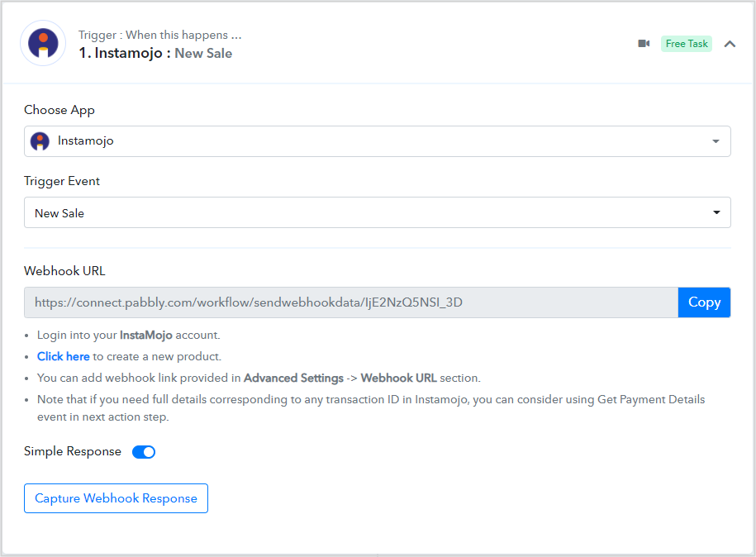Toggle the Simple Response switch
The image size is (756, 557).
pyautogui.click(x=144, y=452)
